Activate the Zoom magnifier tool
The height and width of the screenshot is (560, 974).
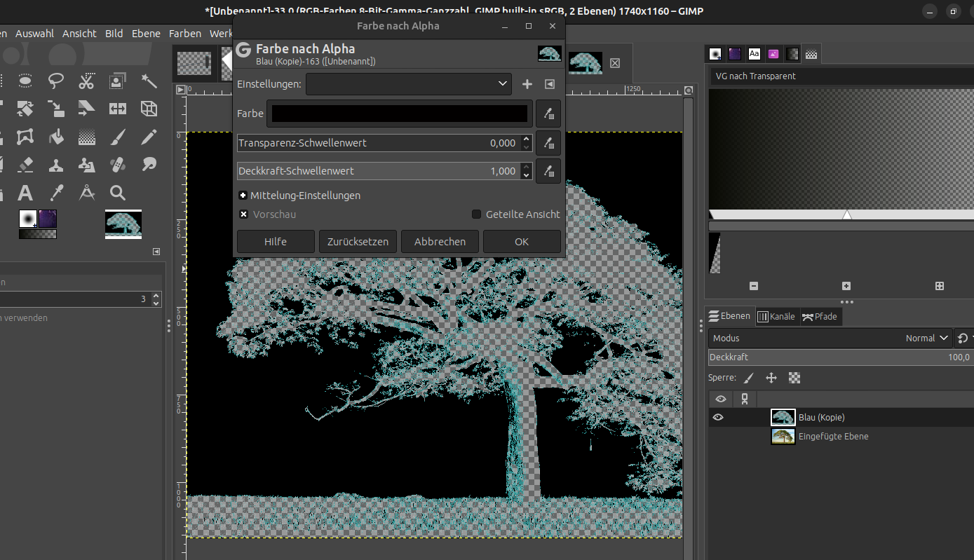(x=118, y=193)
